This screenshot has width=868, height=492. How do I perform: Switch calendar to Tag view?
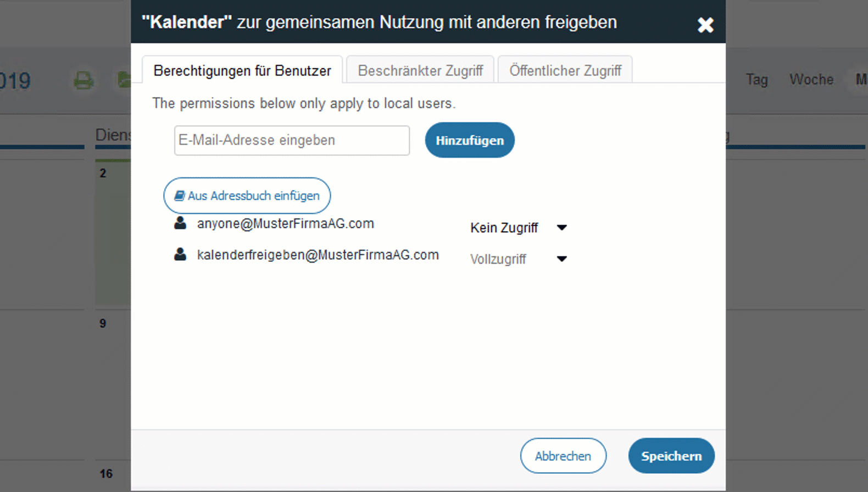(756, 80)
